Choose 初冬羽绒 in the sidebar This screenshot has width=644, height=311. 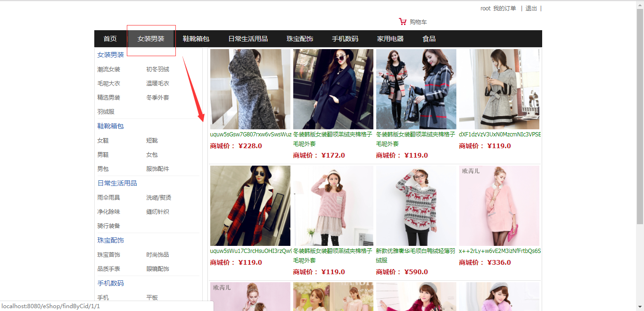point(157,69)
